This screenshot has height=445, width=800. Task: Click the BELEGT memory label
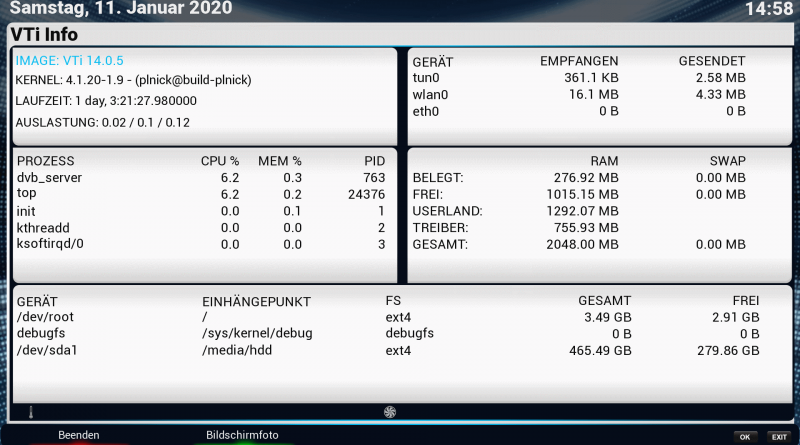coord(438,178)
